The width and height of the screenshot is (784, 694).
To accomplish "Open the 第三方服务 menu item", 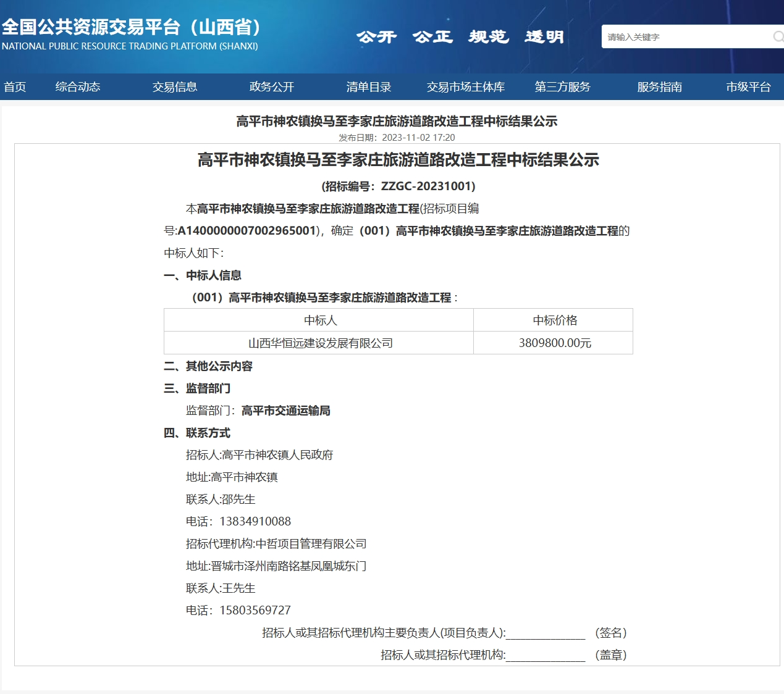I will [563, 87].
